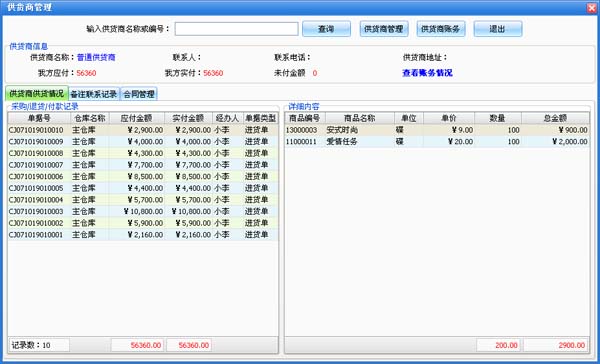
Task: Select product row 13000003 安式时尚
Action: [x=437, y=130]
